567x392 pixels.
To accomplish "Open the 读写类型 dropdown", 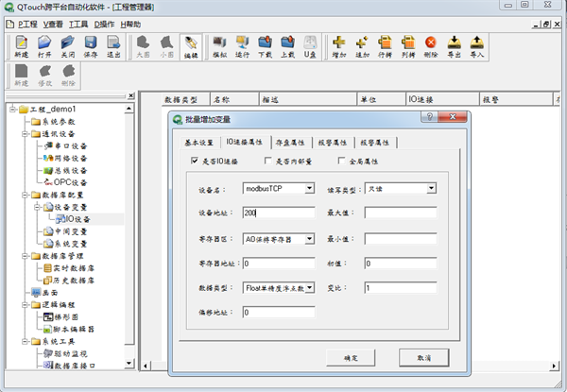I will pos(431,188).
